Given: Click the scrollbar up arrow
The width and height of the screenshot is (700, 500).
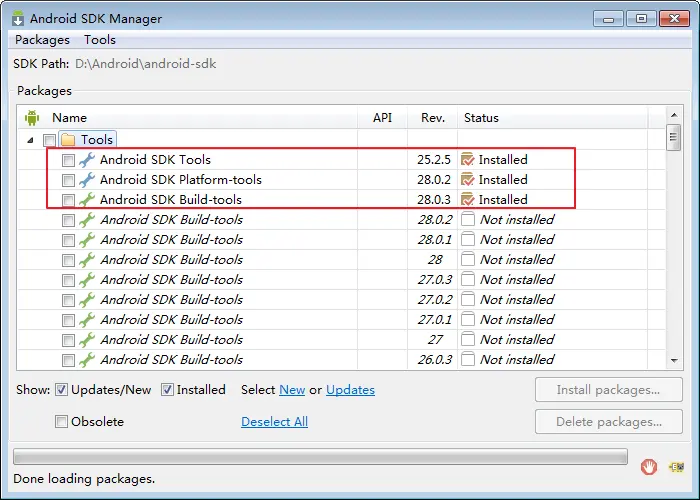Looking at the screenshot, I should click(x=674, y=115).
